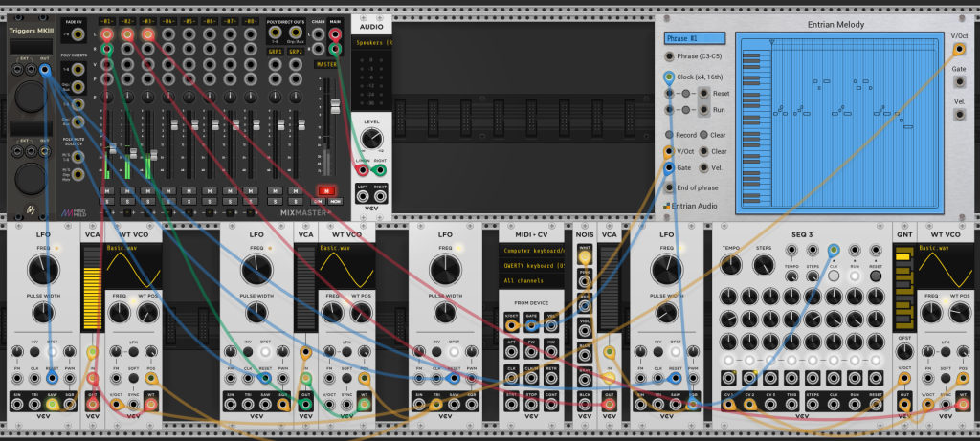The image size is (980, 441).
Task: Click the RETR jack on MIDI-CV
Action: pos(550,379)
